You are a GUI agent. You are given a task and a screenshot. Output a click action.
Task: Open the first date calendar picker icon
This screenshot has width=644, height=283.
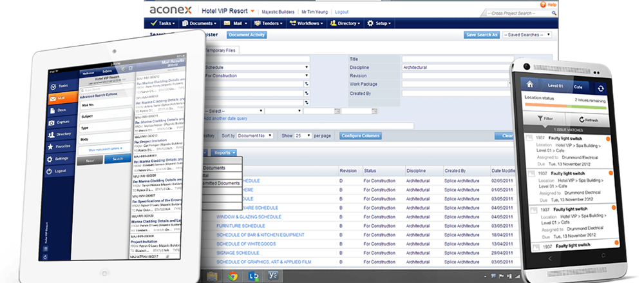[337, 111]
